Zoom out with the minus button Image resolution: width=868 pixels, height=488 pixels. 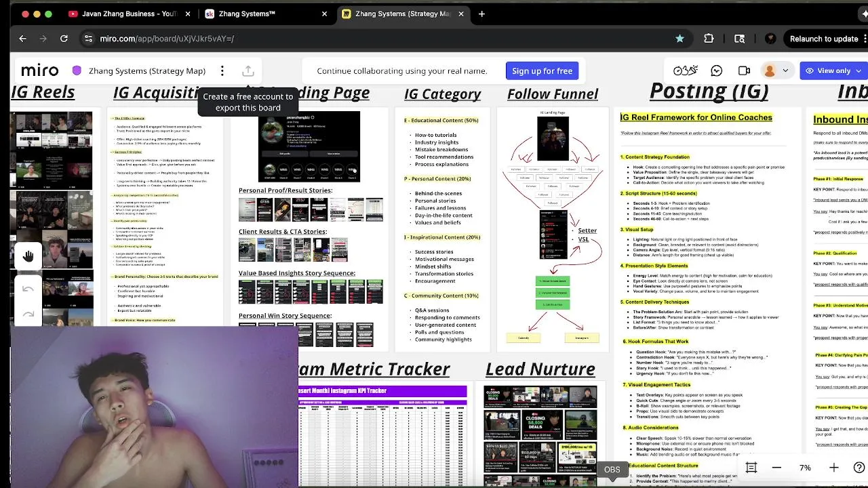(776, 468)
